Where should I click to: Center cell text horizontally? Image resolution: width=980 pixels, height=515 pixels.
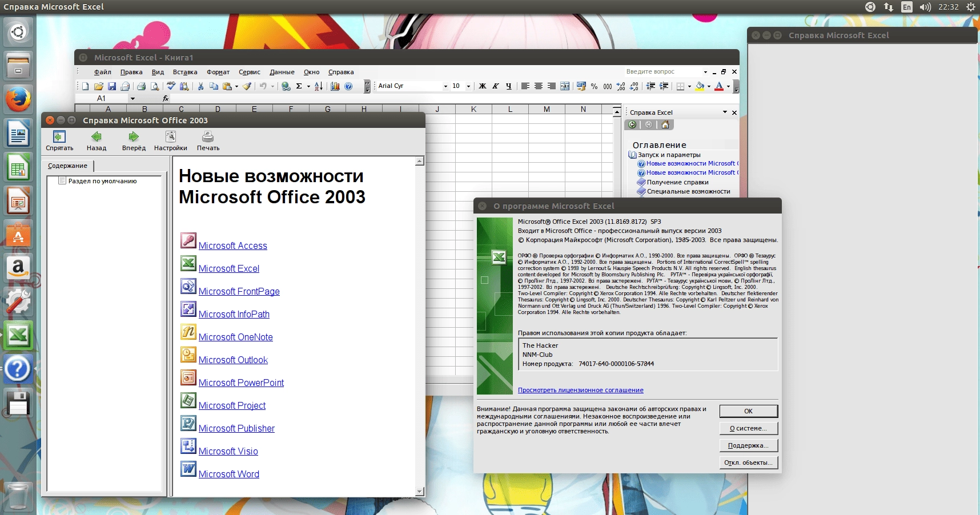539,86
